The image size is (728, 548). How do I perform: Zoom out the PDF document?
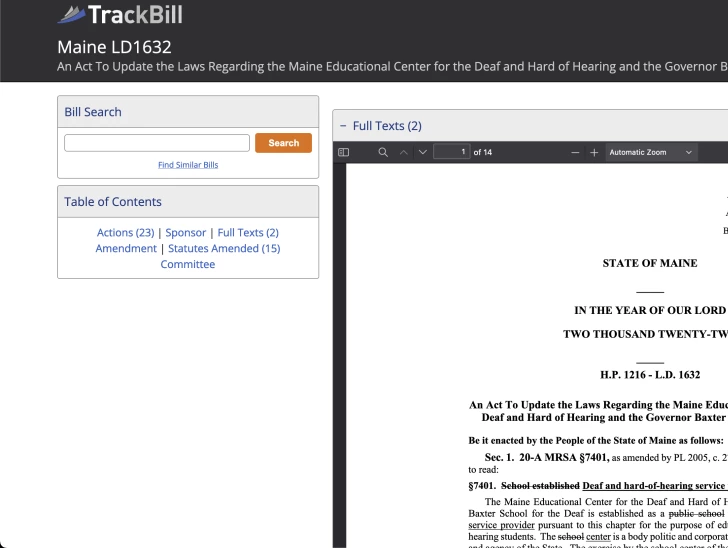coord(575,152)
